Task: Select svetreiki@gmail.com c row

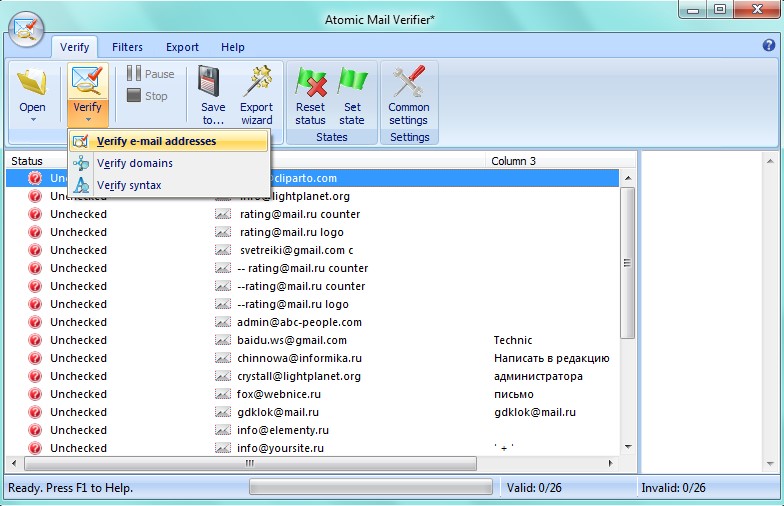Action: pyautogui.click(x=312, y=250)
